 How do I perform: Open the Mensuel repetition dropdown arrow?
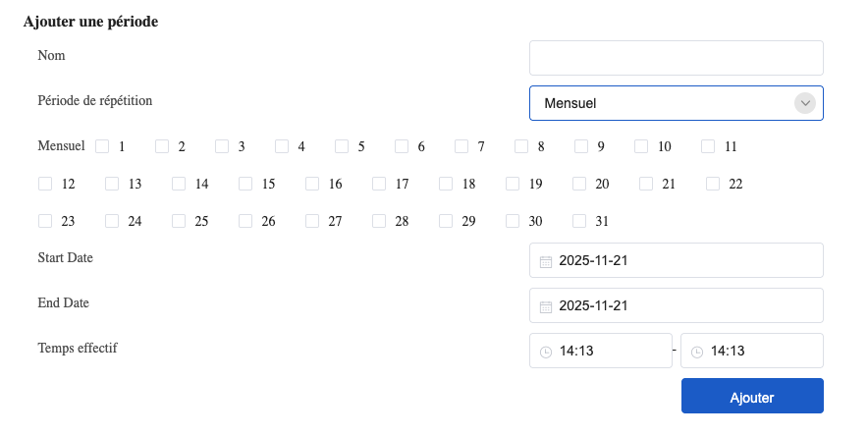(x=805, y=103)
